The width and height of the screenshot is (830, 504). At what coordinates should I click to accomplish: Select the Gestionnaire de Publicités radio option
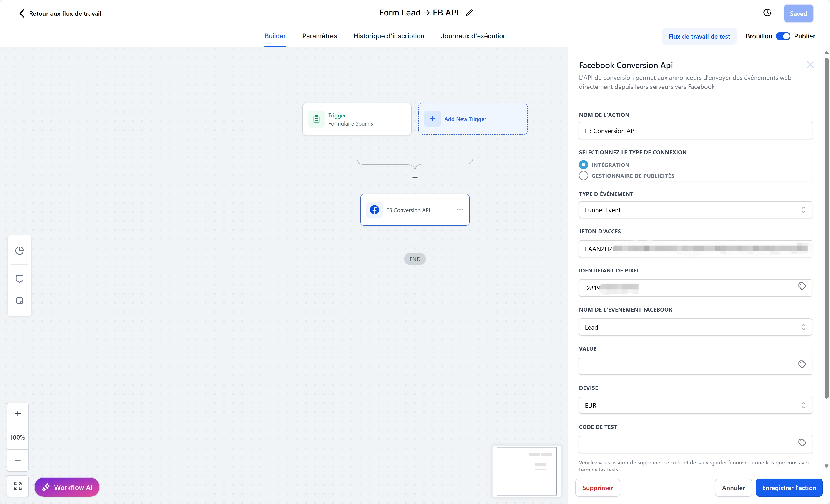(584, 176)
